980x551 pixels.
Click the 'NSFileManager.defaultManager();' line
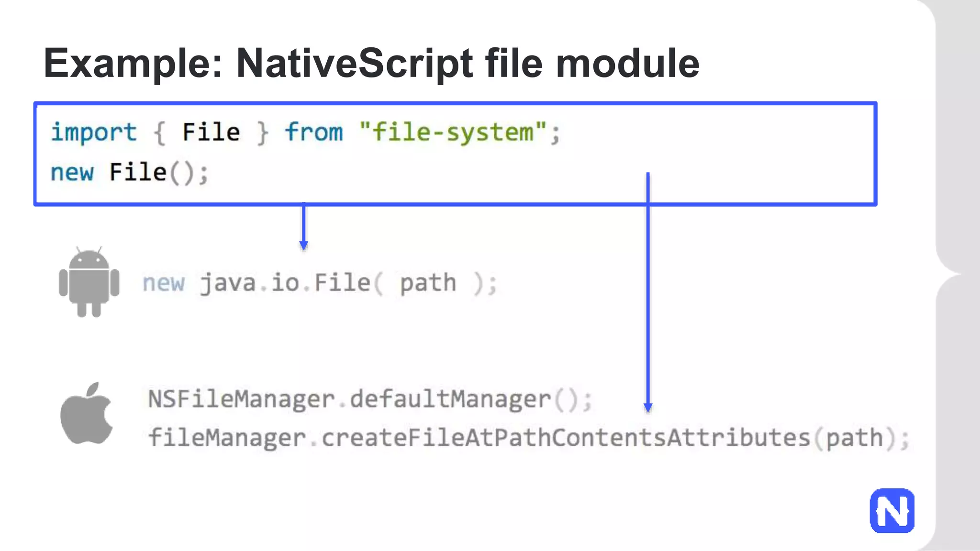pyautogui.click(x=370, y=399)
